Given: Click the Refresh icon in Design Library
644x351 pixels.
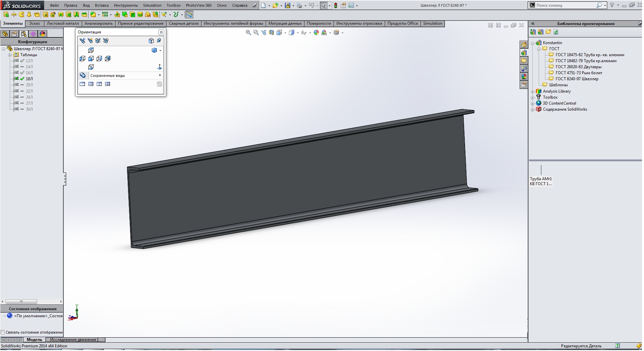Looking at the screenshot, I should (x=556, y=32).
